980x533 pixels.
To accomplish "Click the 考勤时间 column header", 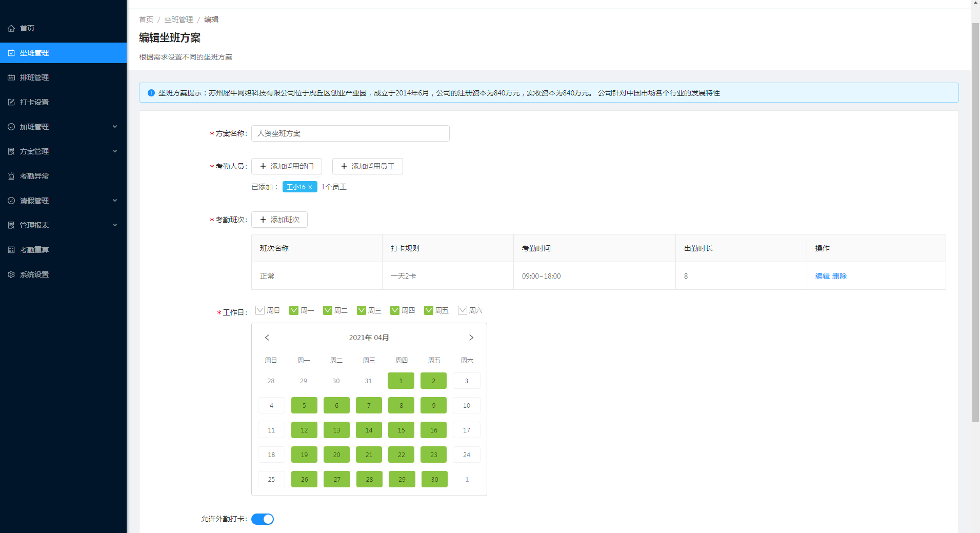I will pyautogui.click(x=594, y=248).
